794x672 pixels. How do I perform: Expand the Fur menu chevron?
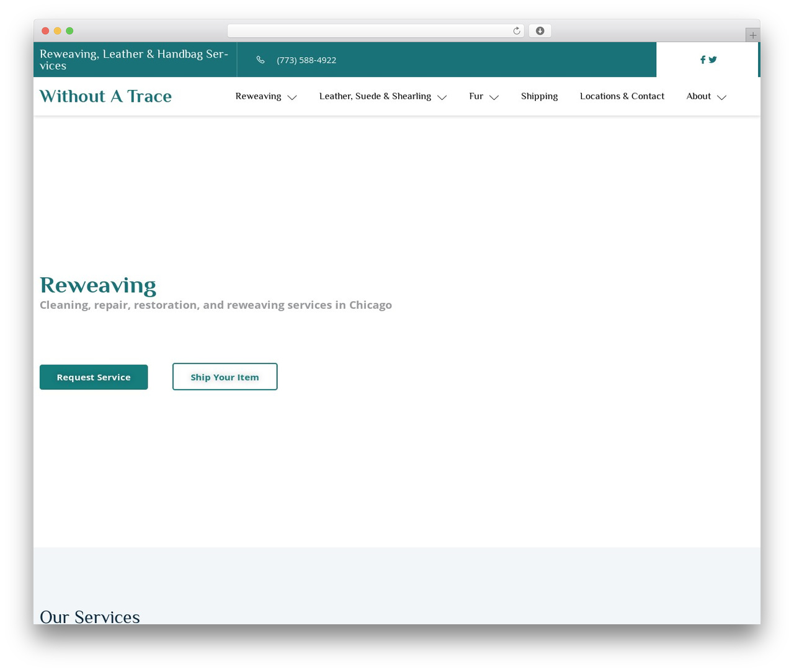[x=494, y=97]
